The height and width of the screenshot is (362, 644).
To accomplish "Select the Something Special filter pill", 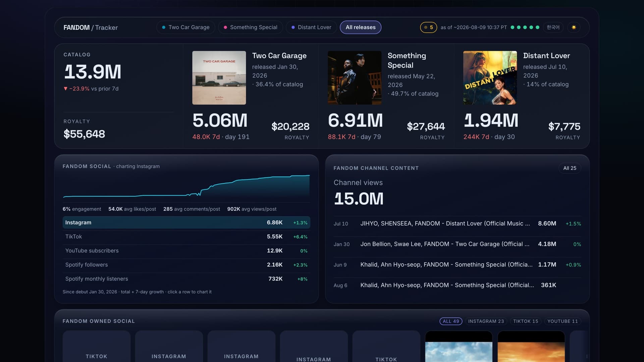I will 250,27.
